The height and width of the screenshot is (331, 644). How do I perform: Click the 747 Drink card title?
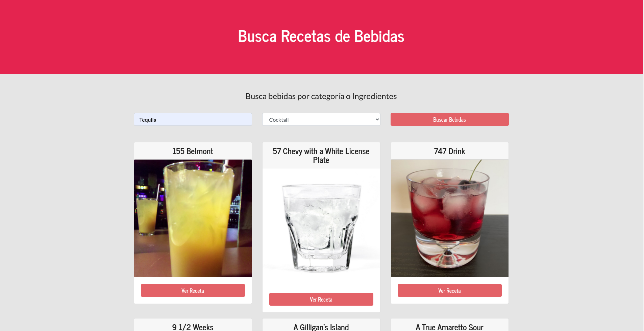[449, 151]
